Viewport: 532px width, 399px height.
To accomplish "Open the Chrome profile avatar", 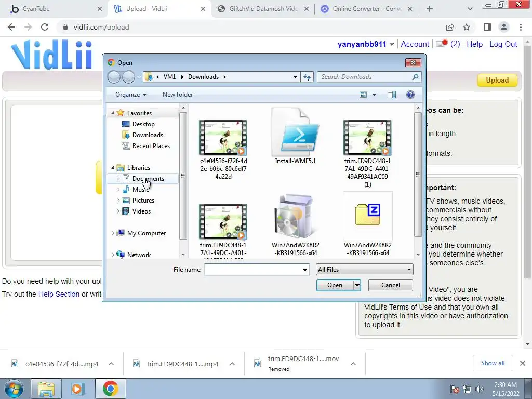I will click(504, 27).
